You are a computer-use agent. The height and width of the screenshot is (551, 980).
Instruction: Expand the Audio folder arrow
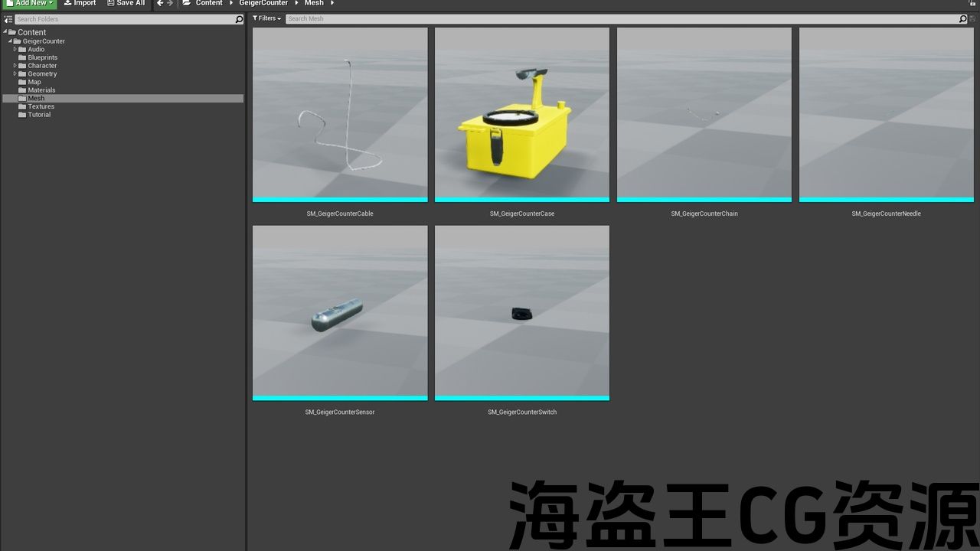15,49
